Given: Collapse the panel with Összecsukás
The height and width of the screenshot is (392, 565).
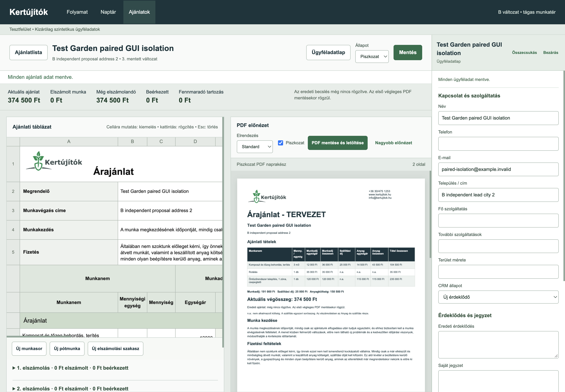Looking at the screenshot, I should point(524,53).
